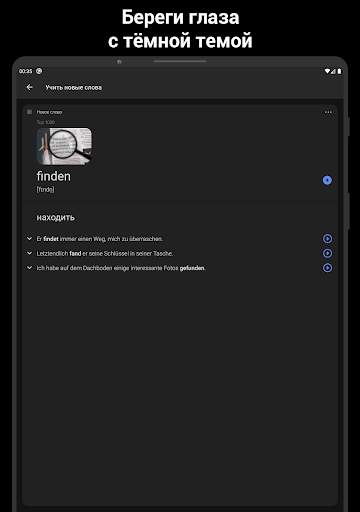This screenshot has width=360, height=512.
Task: Play audio for the 'Er findet immer' sentence
Action: tap(327, 239)
